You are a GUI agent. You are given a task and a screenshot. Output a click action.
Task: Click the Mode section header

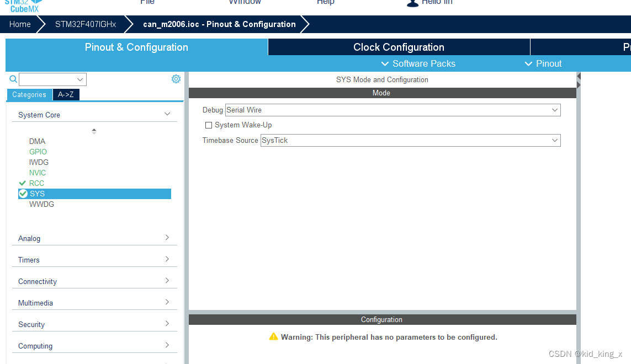[x=383, y=93]
